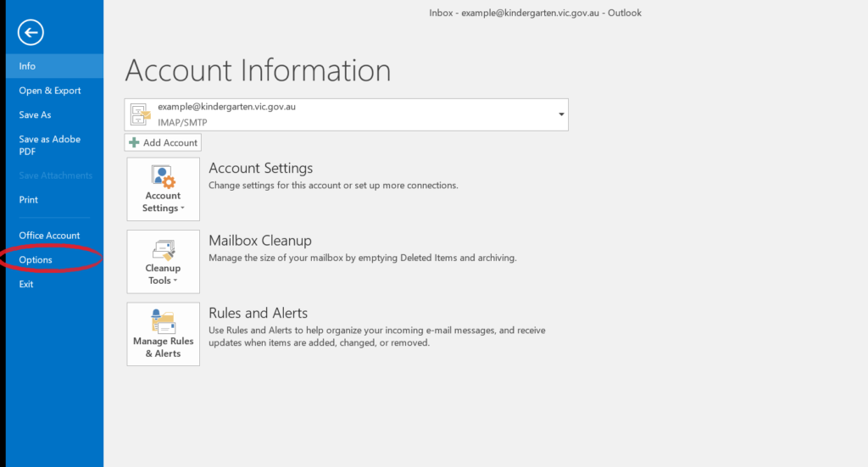The width and height of the screenshot is (868, 467).
Task: Click 'Manage the size of your mailbox' text
Action: [363, 258]
